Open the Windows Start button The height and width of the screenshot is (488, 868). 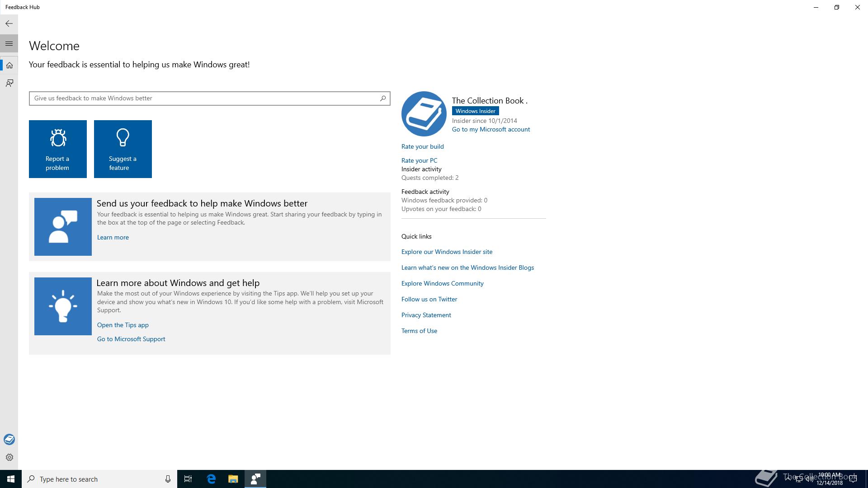coord(11,479)
